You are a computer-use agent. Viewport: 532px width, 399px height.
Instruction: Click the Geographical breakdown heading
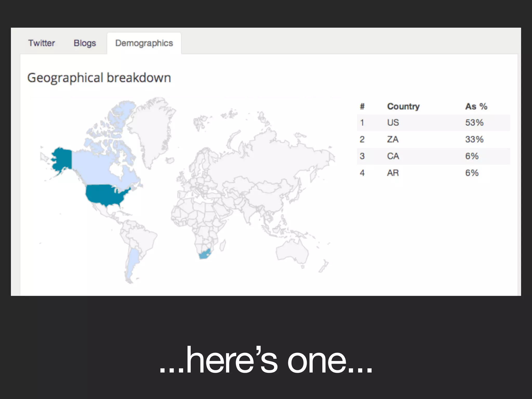point(99,78)
